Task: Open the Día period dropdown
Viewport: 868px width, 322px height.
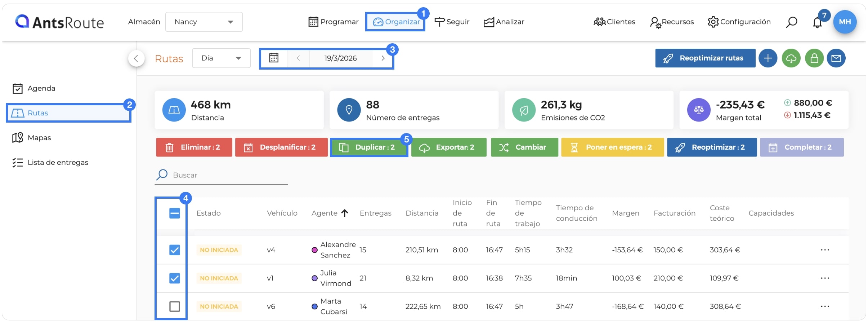Action: point(221,58)
